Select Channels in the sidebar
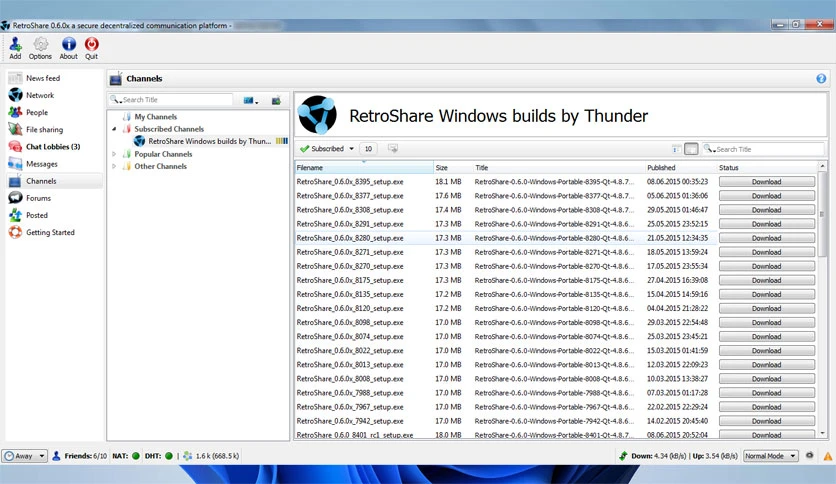836x484 pixels. pyautogui.click(x=54, y=181)
